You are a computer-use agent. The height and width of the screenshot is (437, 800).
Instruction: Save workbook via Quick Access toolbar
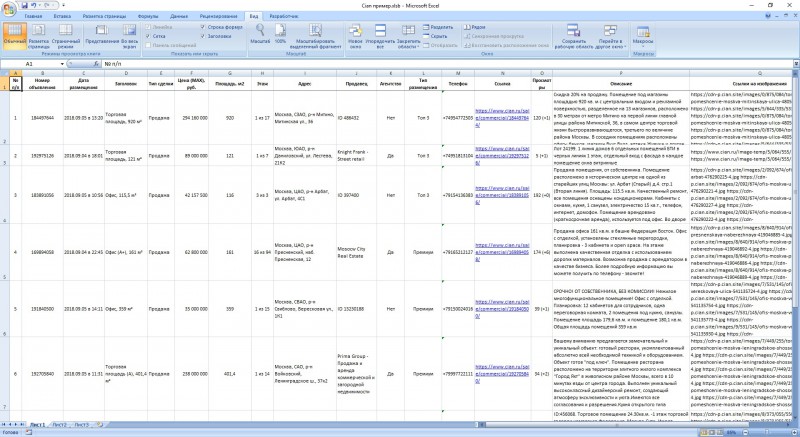[25, 5]
